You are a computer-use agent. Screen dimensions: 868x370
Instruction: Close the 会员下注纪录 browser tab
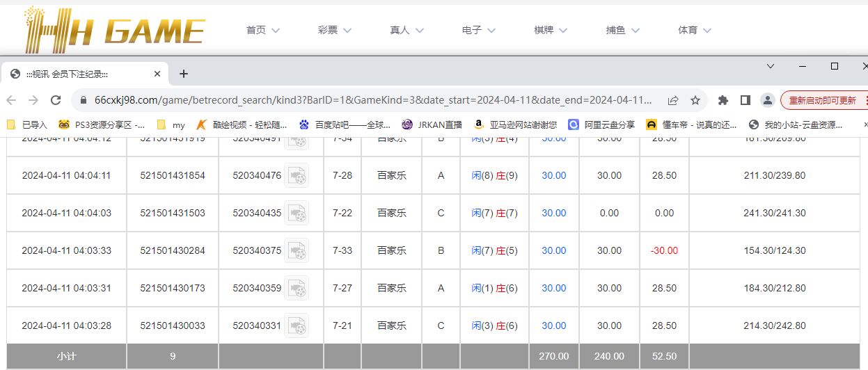point(157,74)
